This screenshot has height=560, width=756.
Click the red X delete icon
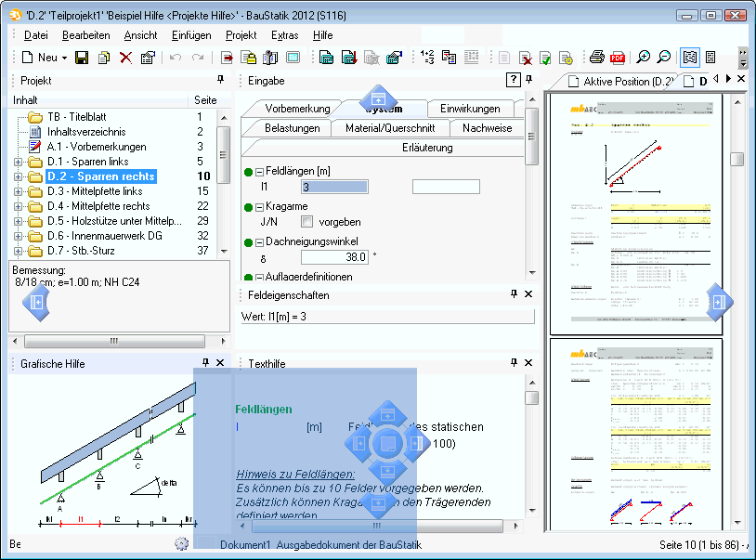click(125, 58)
